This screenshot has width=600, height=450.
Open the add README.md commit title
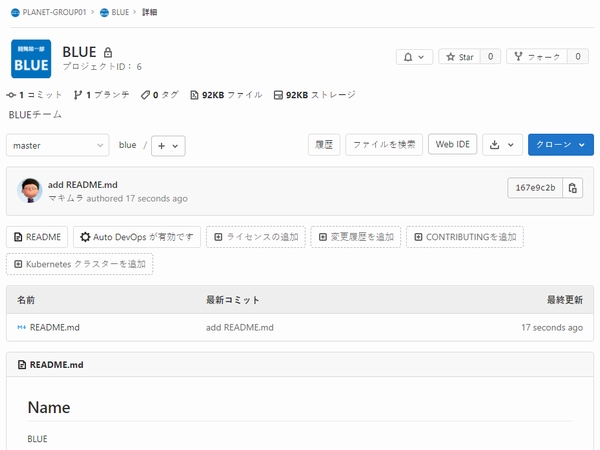(x=83, y=185)
